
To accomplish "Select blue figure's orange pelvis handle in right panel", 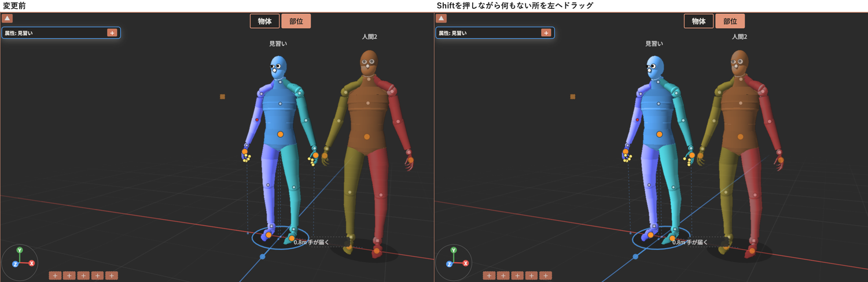I will tap(659, 134).
